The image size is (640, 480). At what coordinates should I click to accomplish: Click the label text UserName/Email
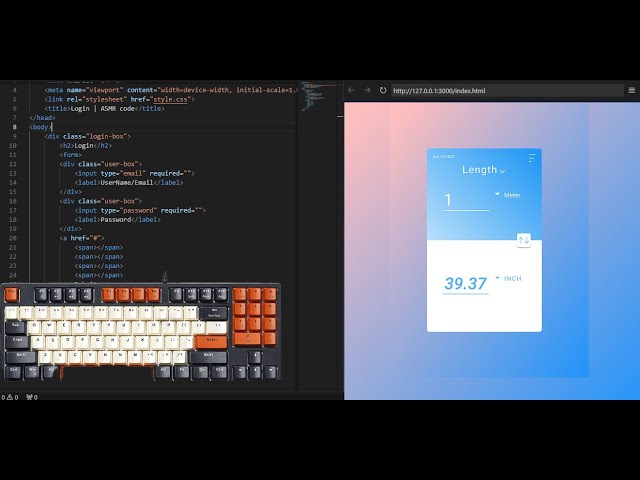click(x=127, y=182)
